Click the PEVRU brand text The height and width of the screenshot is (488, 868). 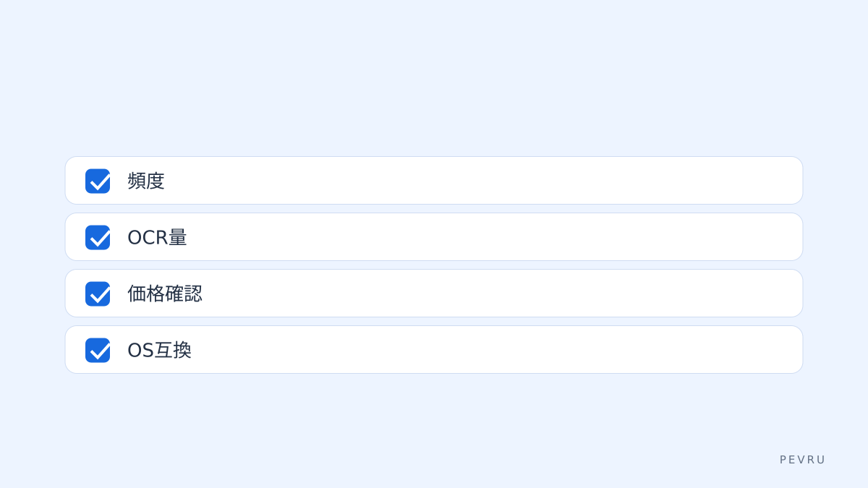pyautogui.click(x=802, y=460)
